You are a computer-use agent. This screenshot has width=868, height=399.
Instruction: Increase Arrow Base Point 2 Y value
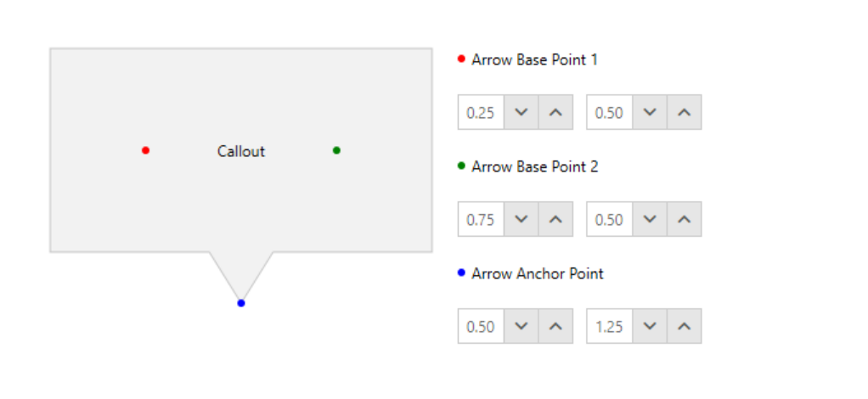[x=684, y=219]
